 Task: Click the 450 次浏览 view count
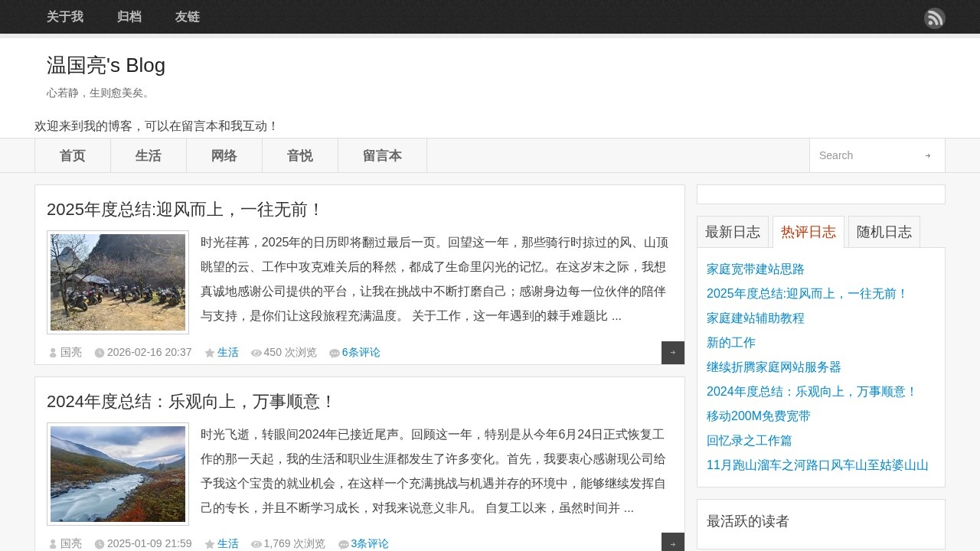pos(290,353)
